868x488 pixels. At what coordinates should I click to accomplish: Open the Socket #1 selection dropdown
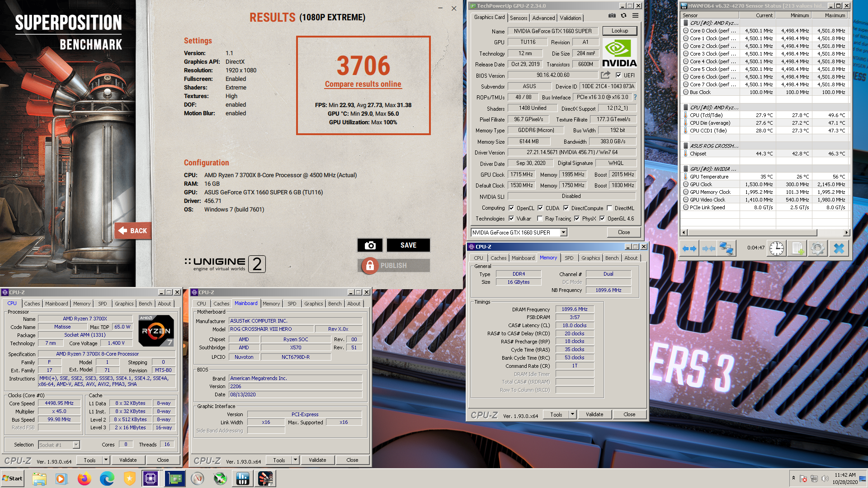pos(76,445)
